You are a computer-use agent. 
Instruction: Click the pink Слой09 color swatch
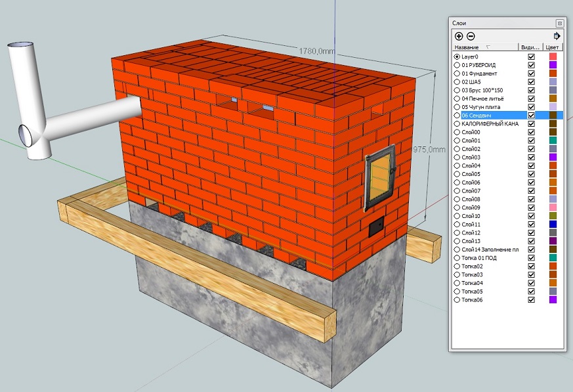pos(553,207)
